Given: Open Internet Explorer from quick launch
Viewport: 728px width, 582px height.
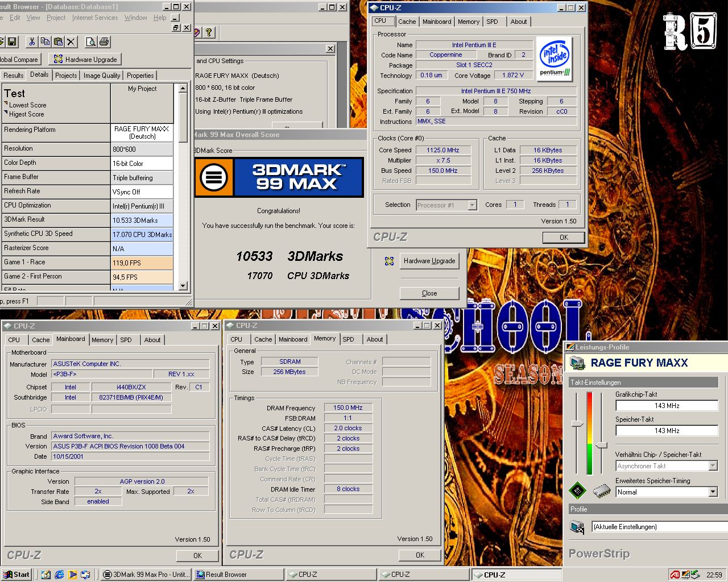Looking at the screenshot, I should 59,575.
